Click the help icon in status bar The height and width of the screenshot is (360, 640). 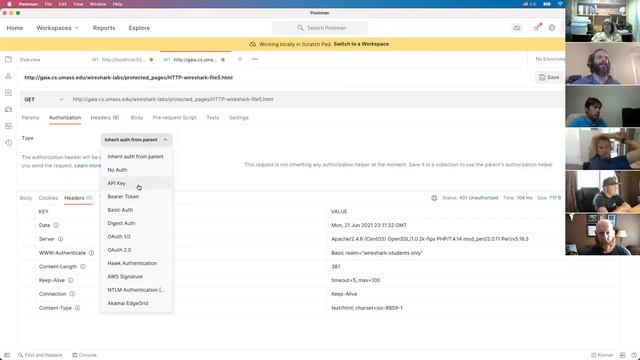point(635,355)
